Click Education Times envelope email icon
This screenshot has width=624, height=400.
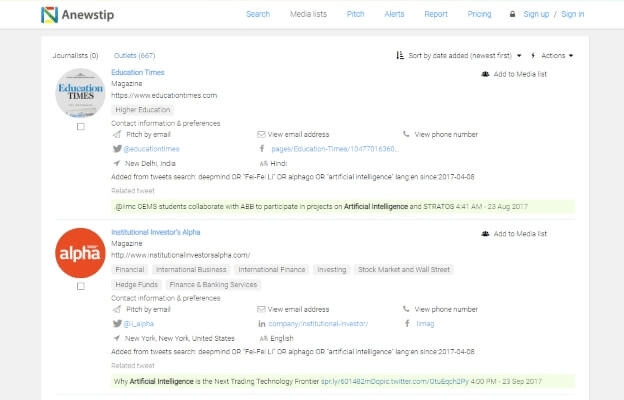(261, 135)
